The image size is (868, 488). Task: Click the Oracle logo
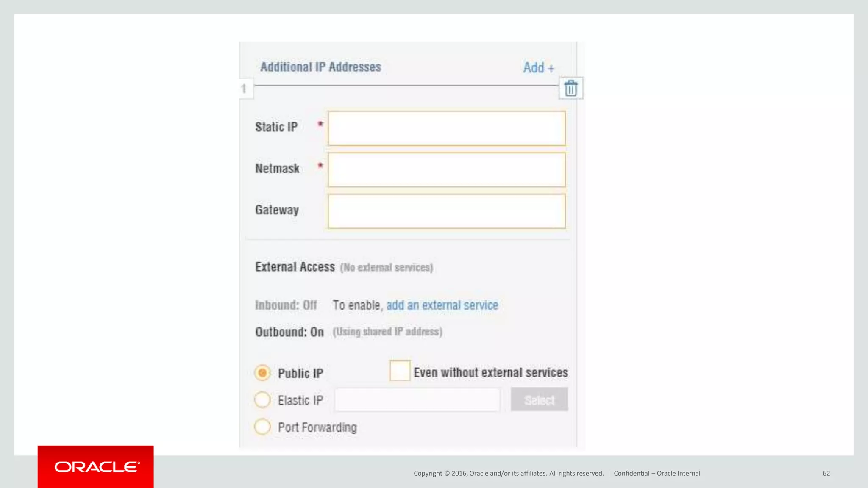tap(96, 467)
